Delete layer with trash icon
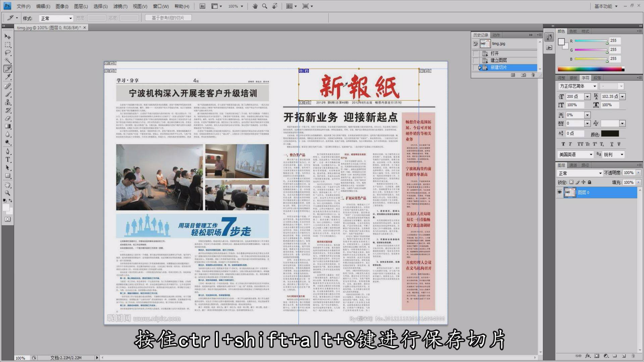 coord(633,356)
